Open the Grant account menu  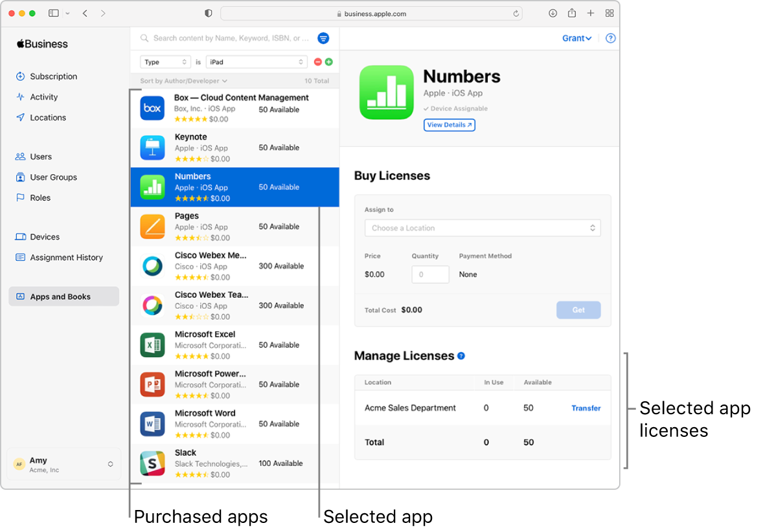click(576, 38)
